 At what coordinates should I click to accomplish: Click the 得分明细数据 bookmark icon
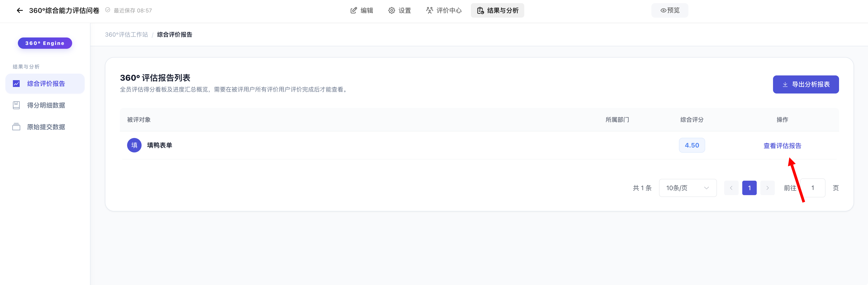tap(16, 105)
